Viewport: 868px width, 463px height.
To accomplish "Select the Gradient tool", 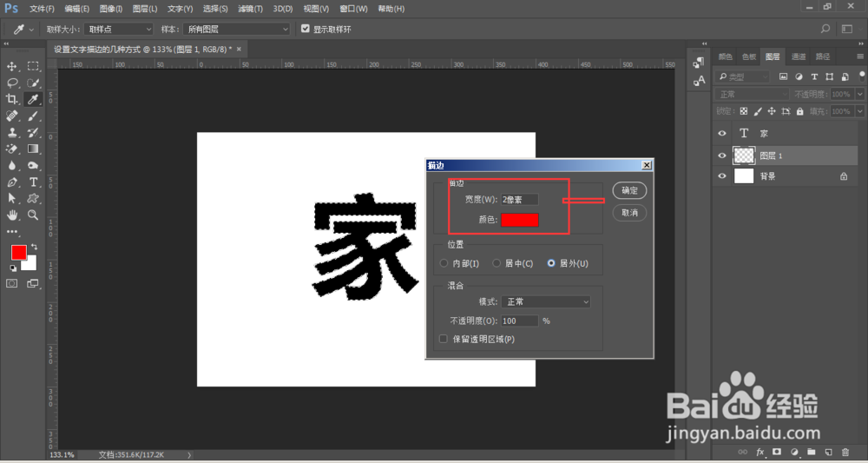I will point(33,149).
